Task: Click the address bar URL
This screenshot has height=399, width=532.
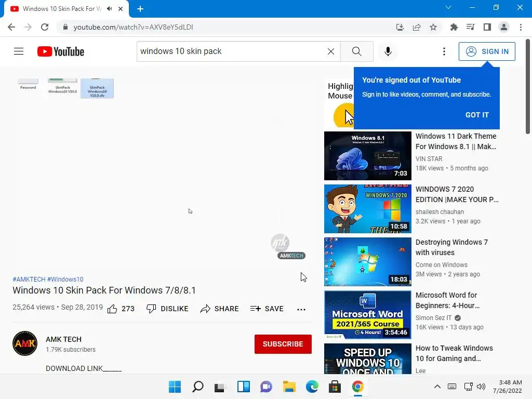Action: (134, 27)
